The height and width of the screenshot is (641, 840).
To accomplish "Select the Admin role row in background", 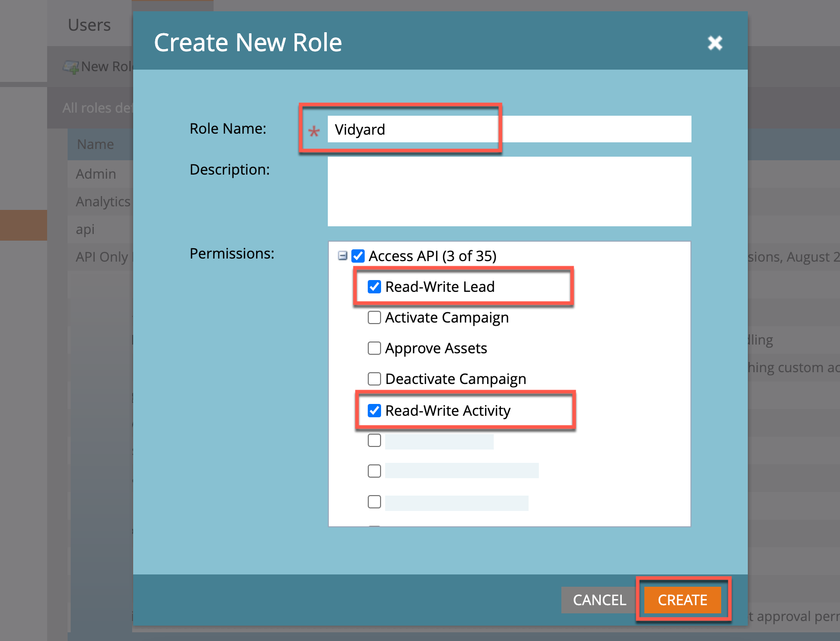I will 100,174.
